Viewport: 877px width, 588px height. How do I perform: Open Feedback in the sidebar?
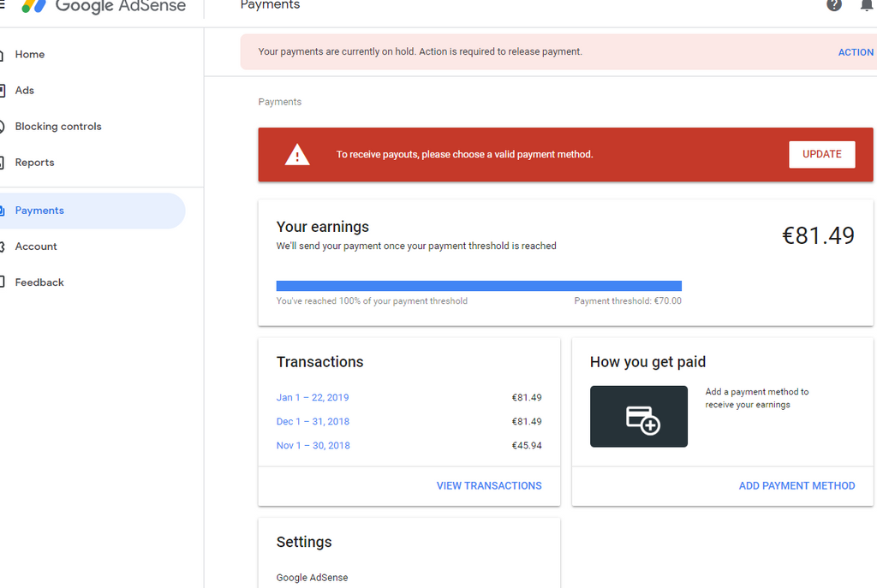(39, 282)
